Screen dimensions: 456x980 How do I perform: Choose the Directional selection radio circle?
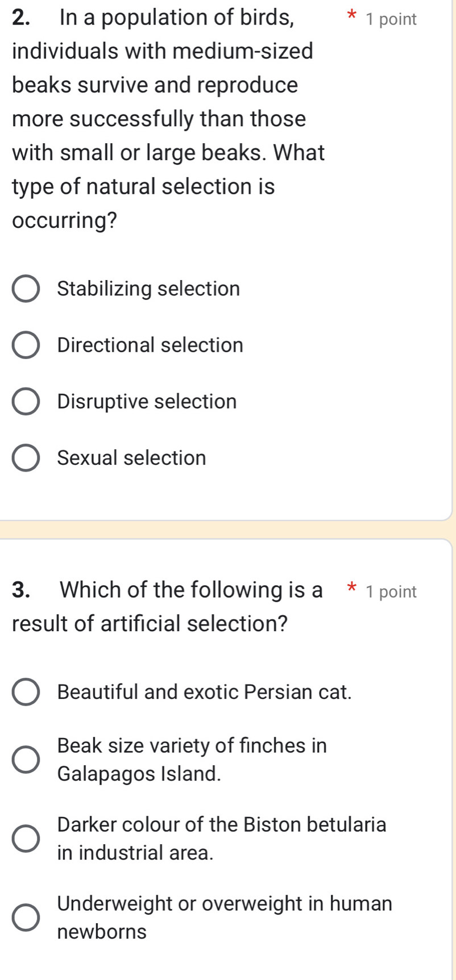pyautogui.click(x=26, y=345)
